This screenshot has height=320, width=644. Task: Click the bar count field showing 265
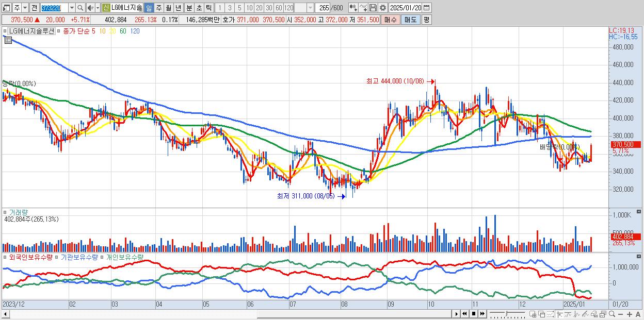pos(323,8)
